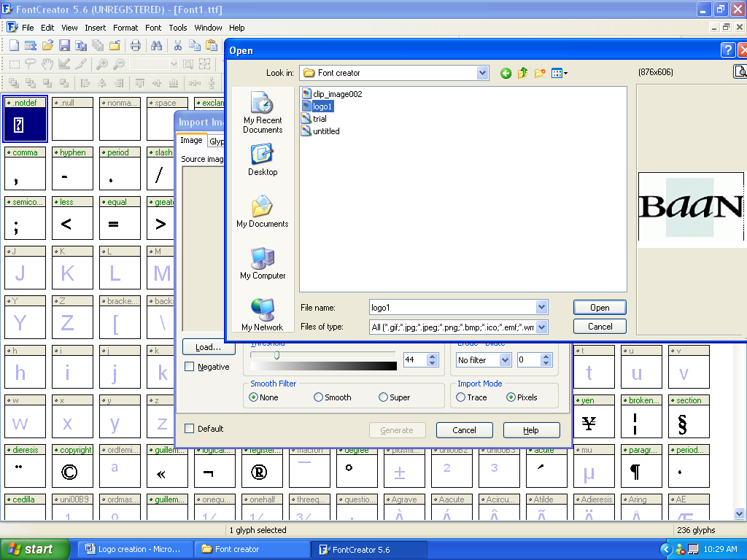Screen dimensions: 747x560
Task: Click the Find binoculars icon
Action: (x=156, y=45)
